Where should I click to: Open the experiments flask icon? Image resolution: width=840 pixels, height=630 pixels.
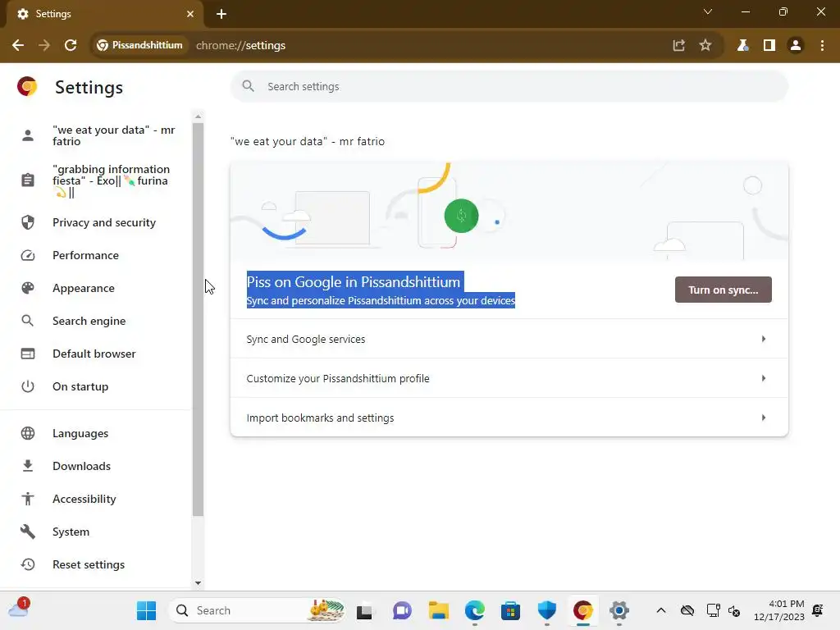tap(742, 46)
